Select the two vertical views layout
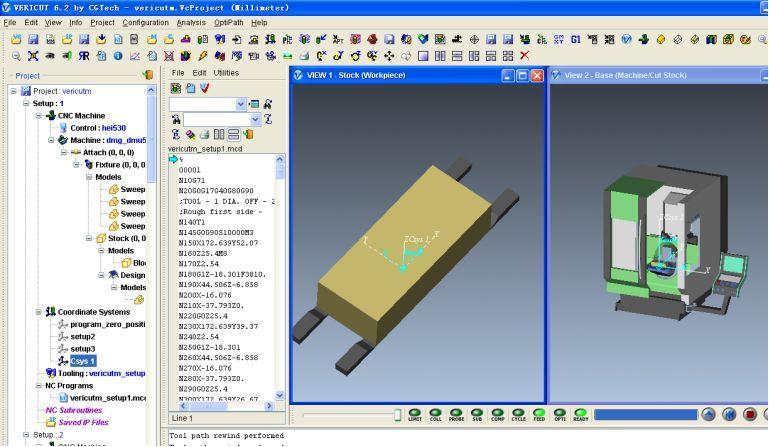Screen dimensions: 769x447 click(x=440, y=56)
